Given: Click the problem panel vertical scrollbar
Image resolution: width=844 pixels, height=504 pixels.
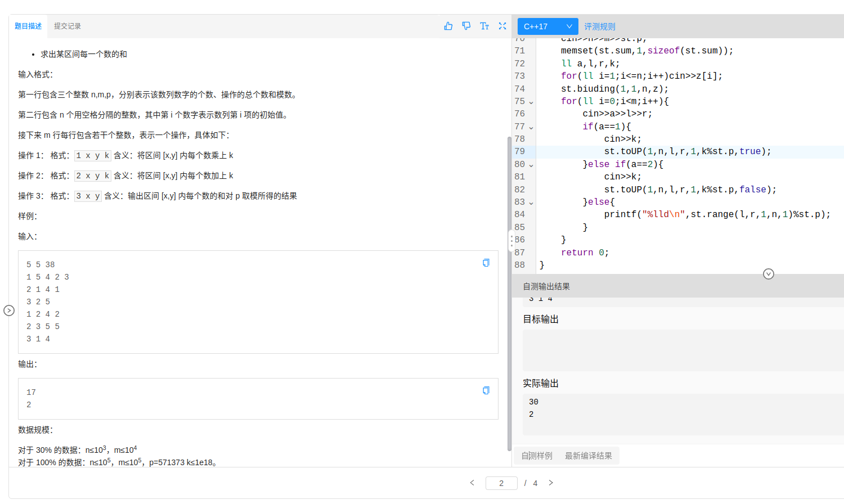Looking at the screenshot, I should tap(509, 292).
